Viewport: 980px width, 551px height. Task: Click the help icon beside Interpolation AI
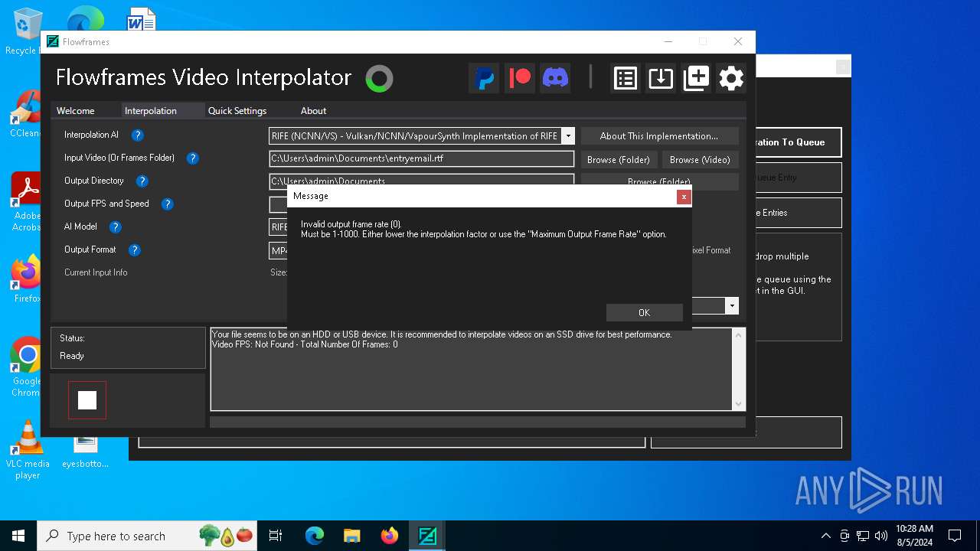point(137,135)
